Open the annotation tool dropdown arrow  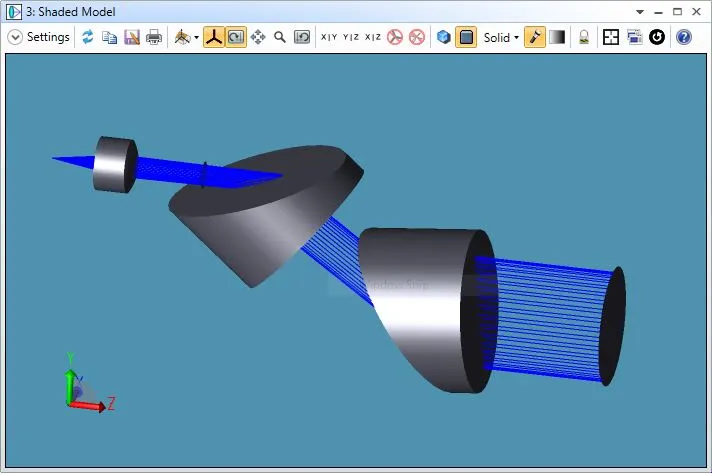(x=196, y=37)
